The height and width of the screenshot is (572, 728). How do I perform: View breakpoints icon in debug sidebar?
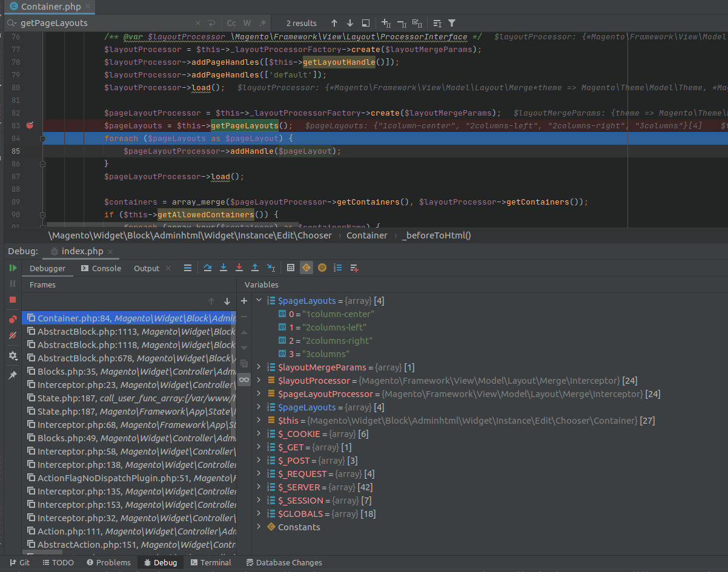pyautogui.click(x=13, y=320)
